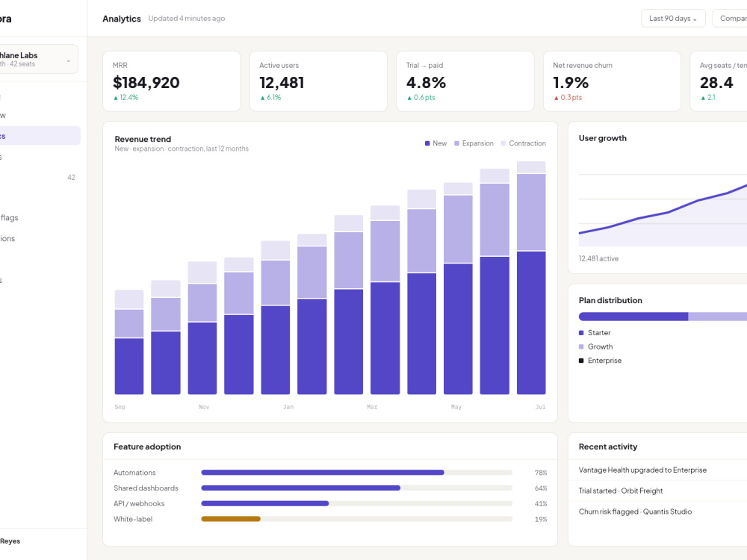The height and width of the screenshot is (560, 747).
Task: Toggle the New series legend swatch
Action: (427, 143)
